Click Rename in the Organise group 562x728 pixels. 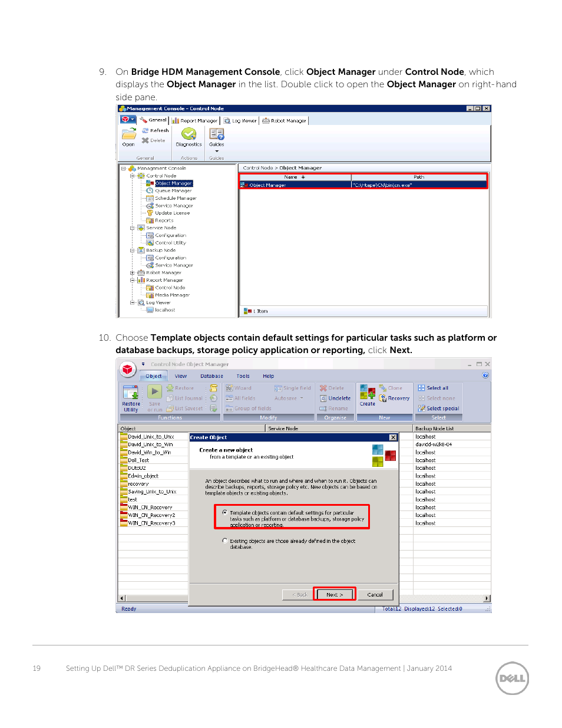click(334, 409)
